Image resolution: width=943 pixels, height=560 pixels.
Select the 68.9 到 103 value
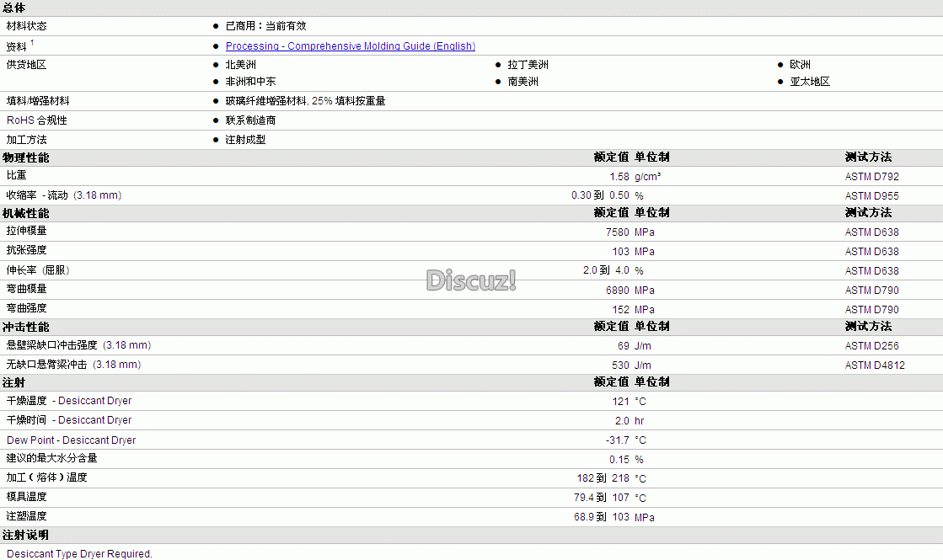click(x=602, y=517)
